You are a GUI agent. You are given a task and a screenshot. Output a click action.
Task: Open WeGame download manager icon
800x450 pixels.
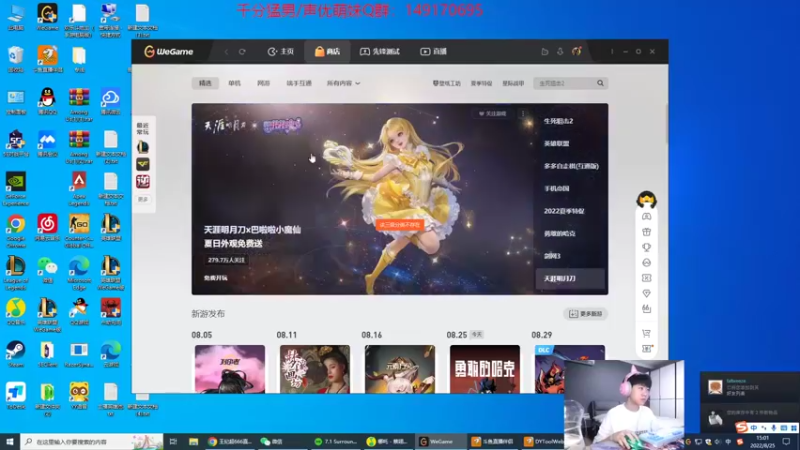[x=560, y=52]
